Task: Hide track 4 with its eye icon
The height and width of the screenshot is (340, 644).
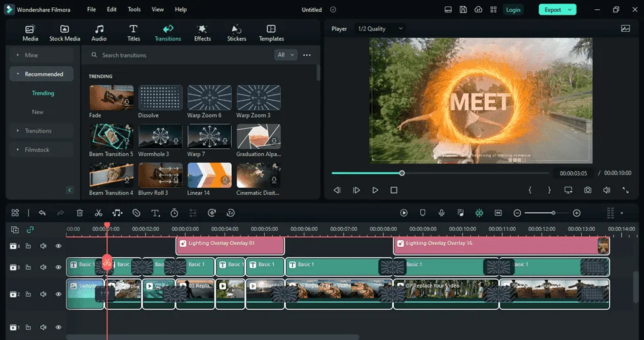Action: click(58, 246)
